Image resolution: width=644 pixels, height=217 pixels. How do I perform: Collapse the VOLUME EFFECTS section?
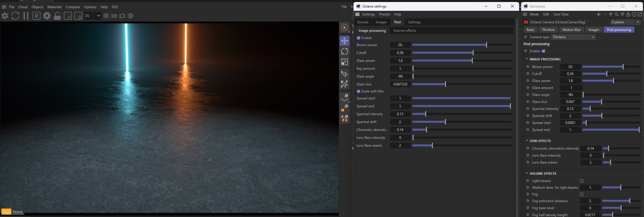pos(527,173)
